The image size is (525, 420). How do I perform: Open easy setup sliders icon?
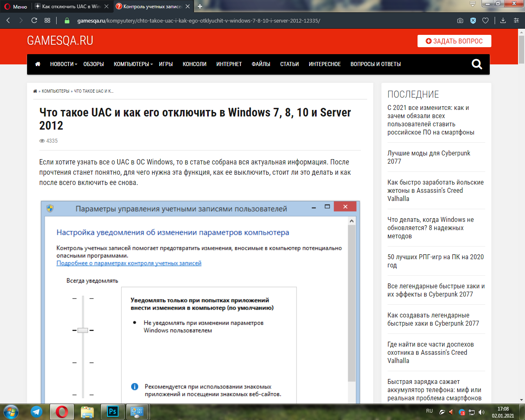click(x=516, y=21)
